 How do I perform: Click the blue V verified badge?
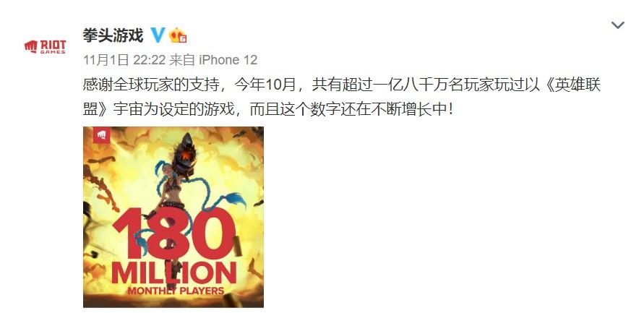pos(158,35)
